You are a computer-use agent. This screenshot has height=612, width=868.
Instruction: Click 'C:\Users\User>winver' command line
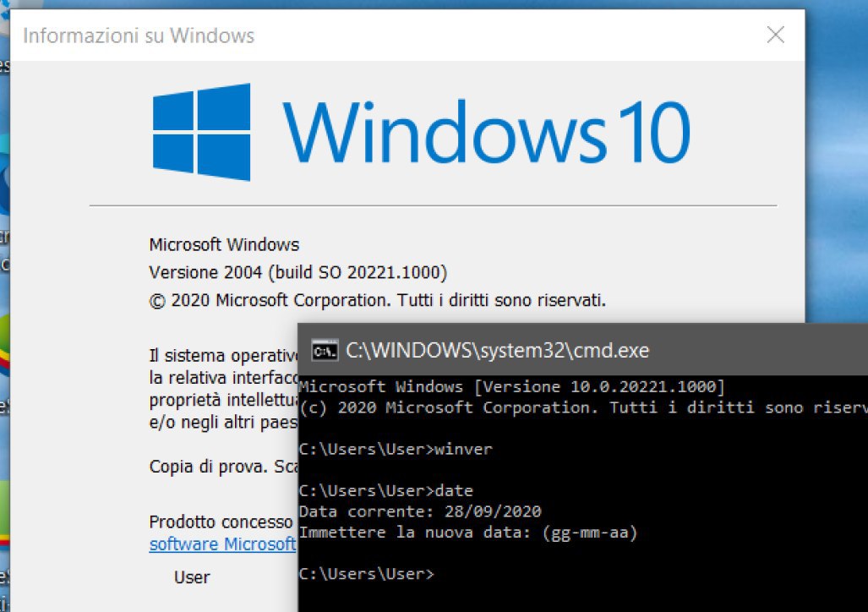[x=396, y=449]
